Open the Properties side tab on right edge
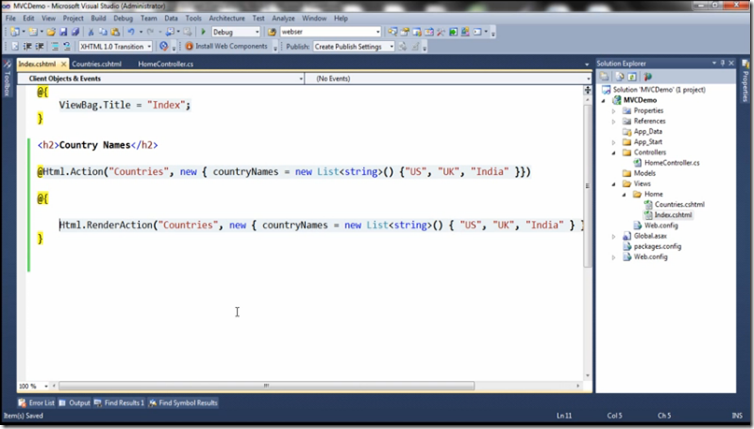The height and width of the screenshot is (429, 754). [x=745, y=82]
